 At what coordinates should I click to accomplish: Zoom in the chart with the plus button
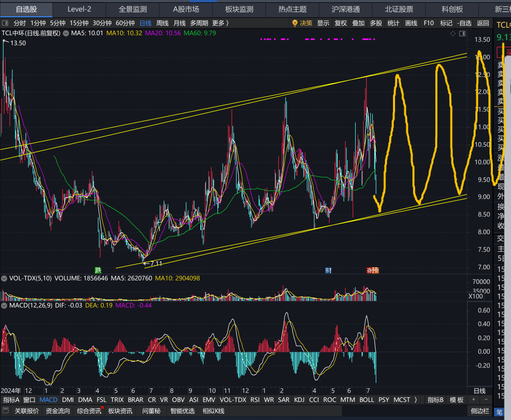pos(474,400)
